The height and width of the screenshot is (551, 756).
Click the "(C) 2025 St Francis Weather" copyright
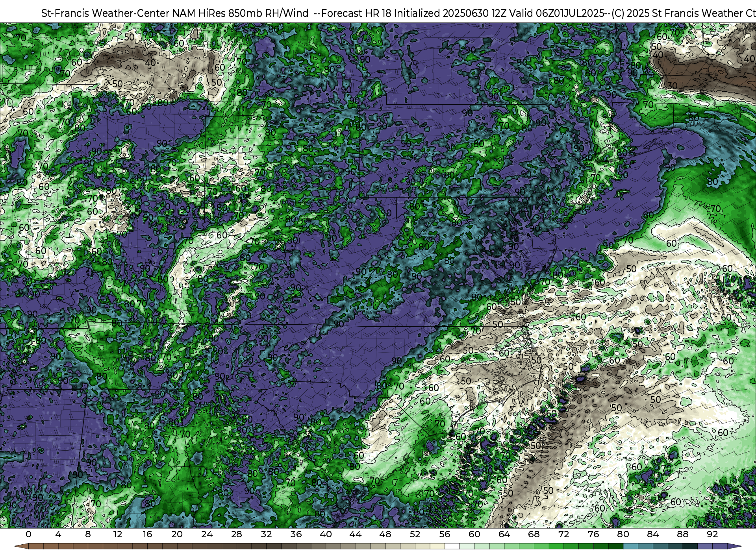coord(676,13)
